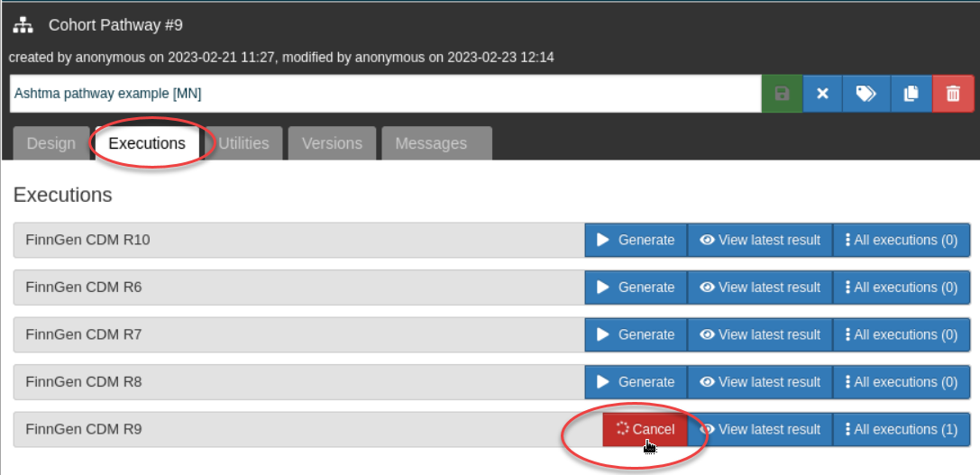Click the Executions section heading

62,195
